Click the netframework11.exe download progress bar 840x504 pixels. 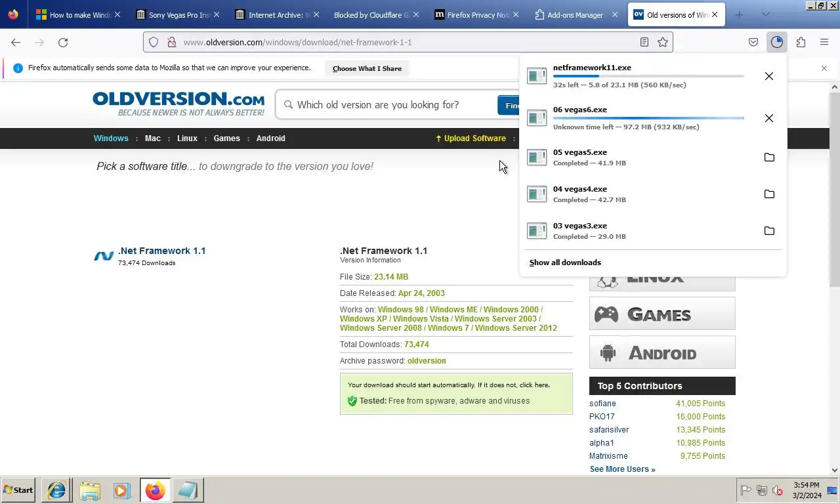[648, 76]
